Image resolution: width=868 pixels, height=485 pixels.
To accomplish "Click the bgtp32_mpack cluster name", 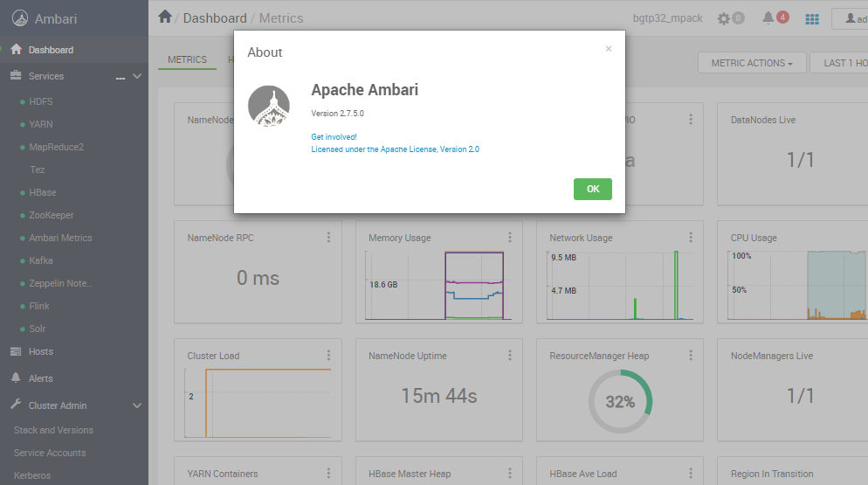I will [668, 18].
